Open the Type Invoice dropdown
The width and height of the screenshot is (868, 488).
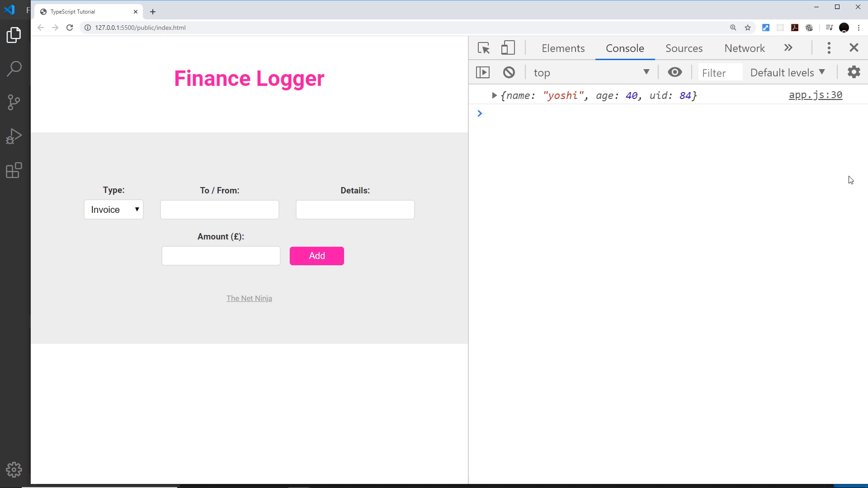(x=113, y=210)
